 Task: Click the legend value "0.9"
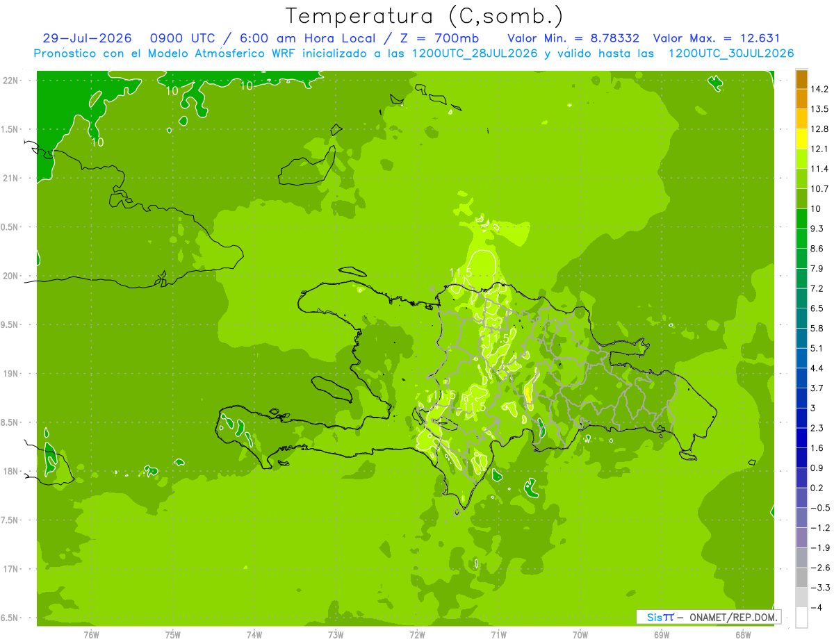[817, 468]
